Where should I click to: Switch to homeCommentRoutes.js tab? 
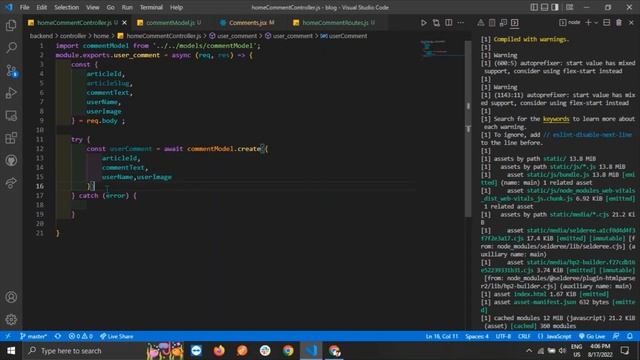coord(335,23)
